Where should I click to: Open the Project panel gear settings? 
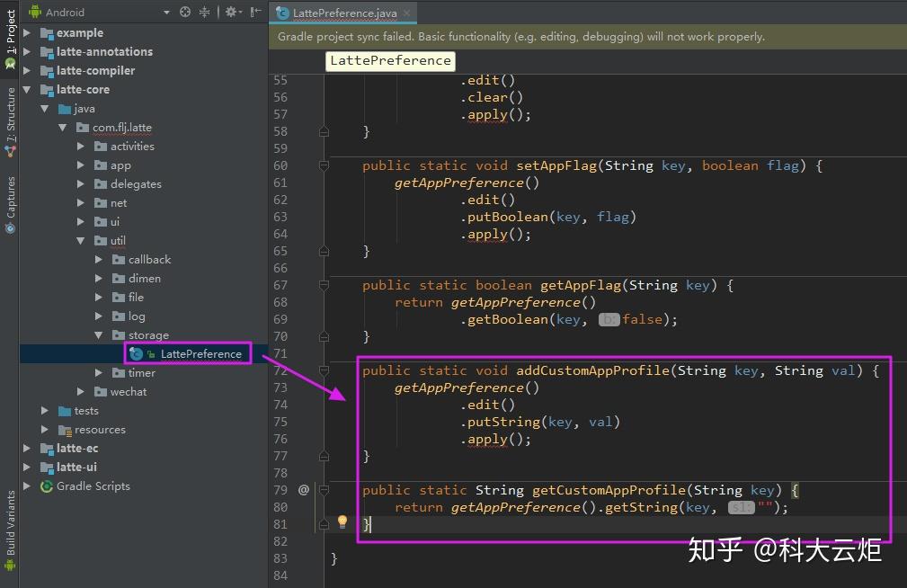click(x=233, y=12)
